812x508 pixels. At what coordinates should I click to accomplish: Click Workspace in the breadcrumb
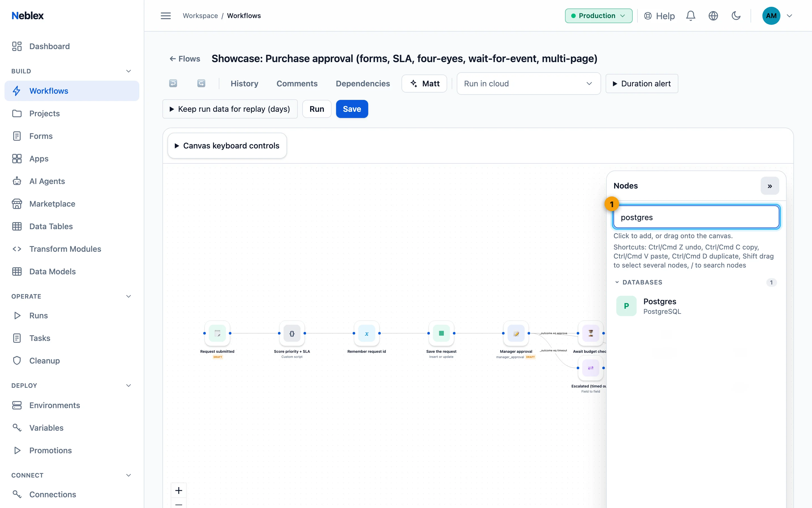[200, 16]
